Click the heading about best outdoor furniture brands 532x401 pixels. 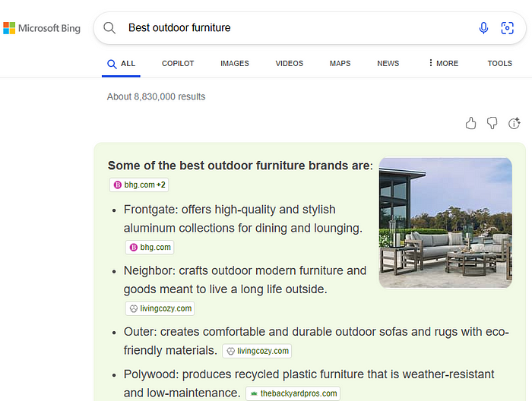[240, 166]
